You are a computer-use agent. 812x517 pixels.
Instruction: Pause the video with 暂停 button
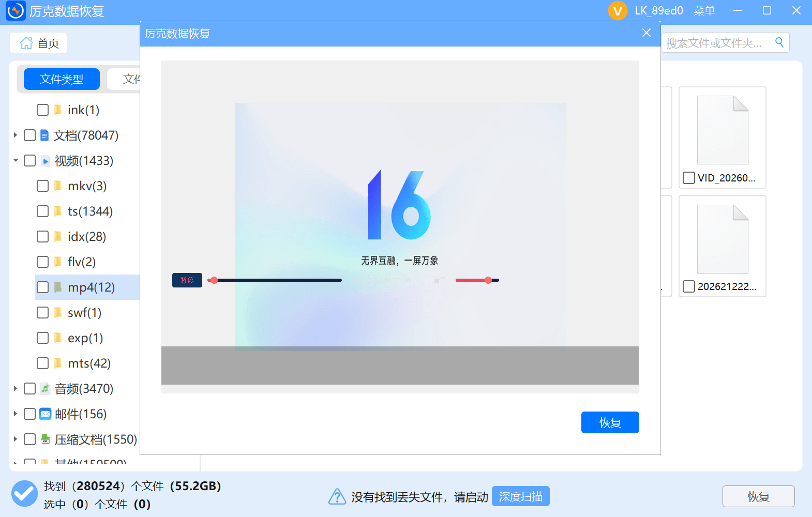(x=187, y=280)
